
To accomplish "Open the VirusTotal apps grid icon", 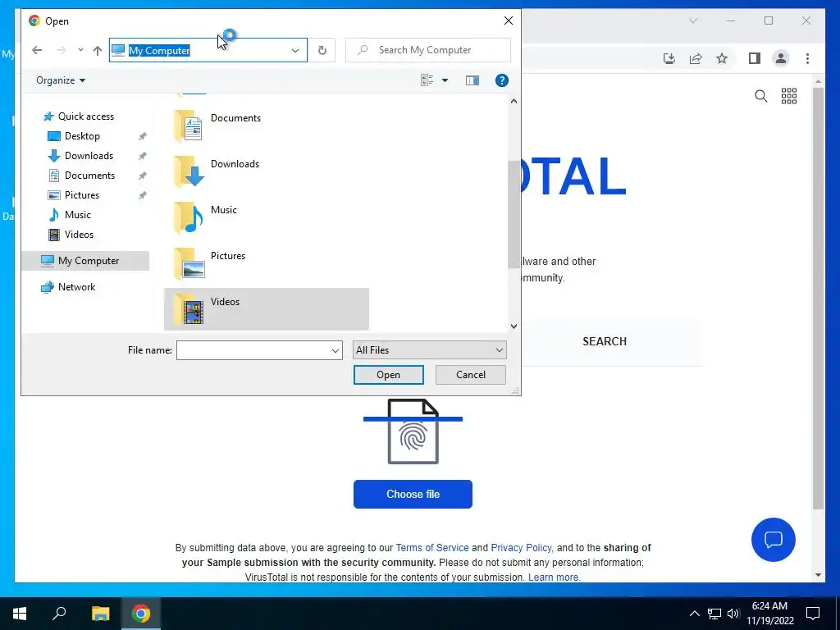I will tap(788, 97).
